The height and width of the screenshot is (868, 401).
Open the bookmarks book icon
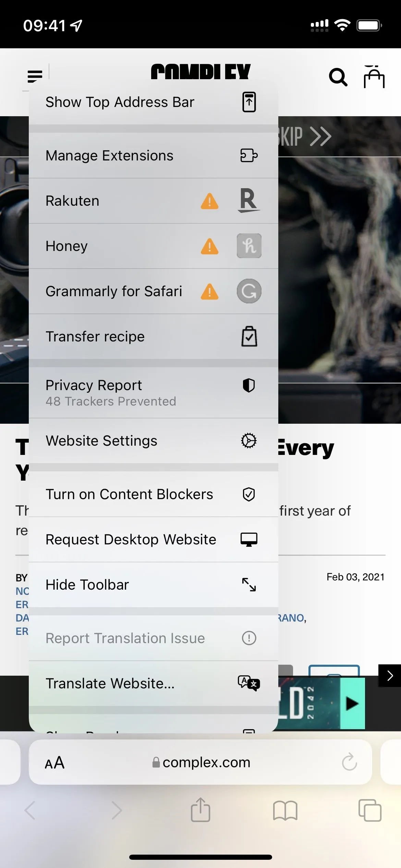coord(285,811)
